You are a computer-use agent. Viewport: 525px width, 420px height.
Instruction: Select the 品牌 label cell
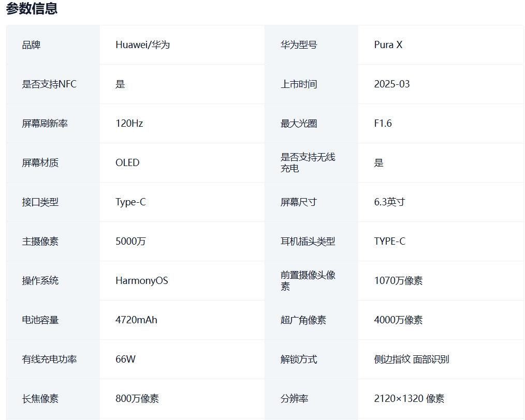tap(31, 45)
